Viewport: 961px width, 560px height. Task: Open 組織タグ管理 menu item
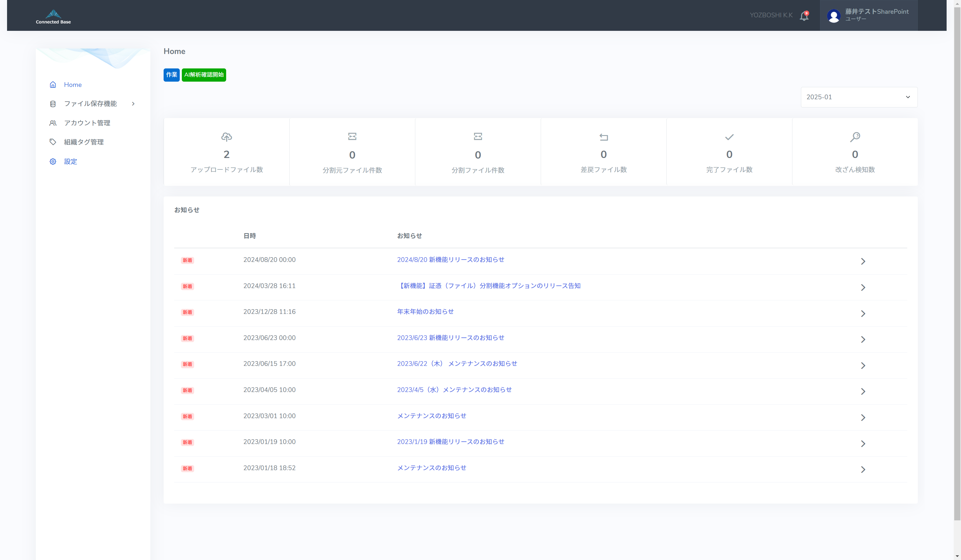point(84,142)
